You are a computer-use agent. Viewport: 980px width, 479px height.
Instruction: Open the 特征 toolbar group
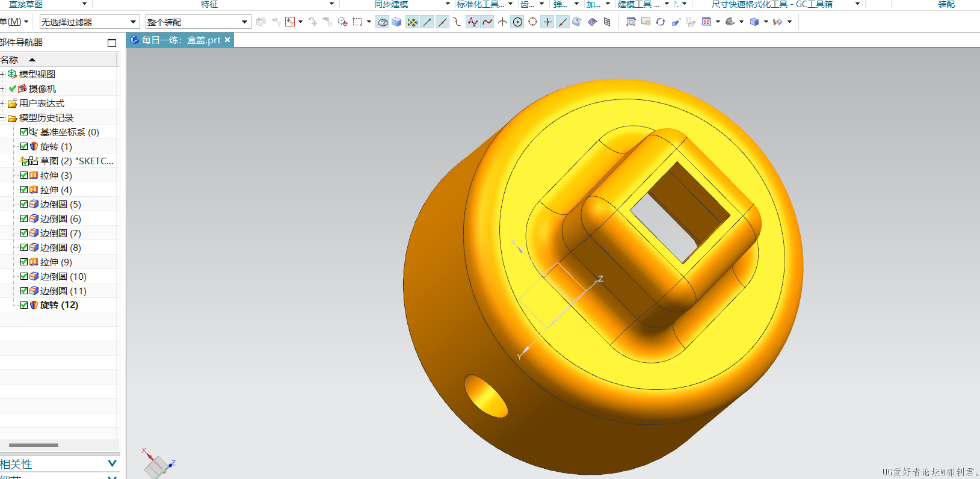209,4
